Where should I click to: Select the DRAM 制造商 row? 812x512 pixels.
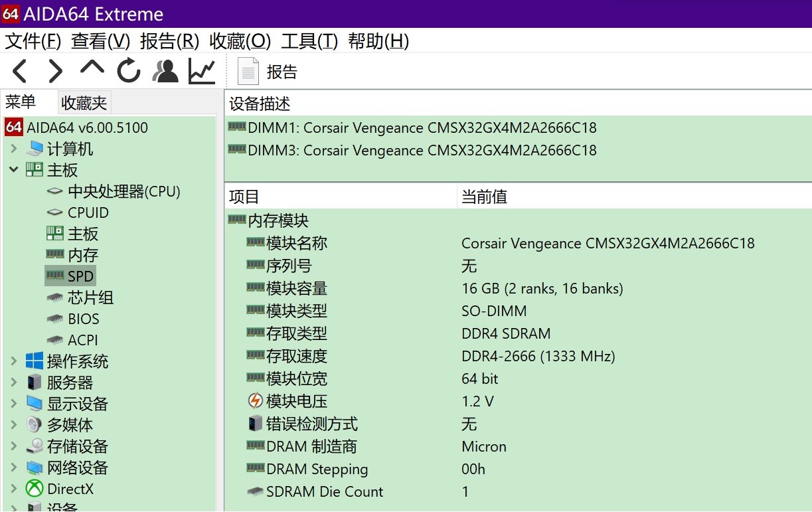518,446
